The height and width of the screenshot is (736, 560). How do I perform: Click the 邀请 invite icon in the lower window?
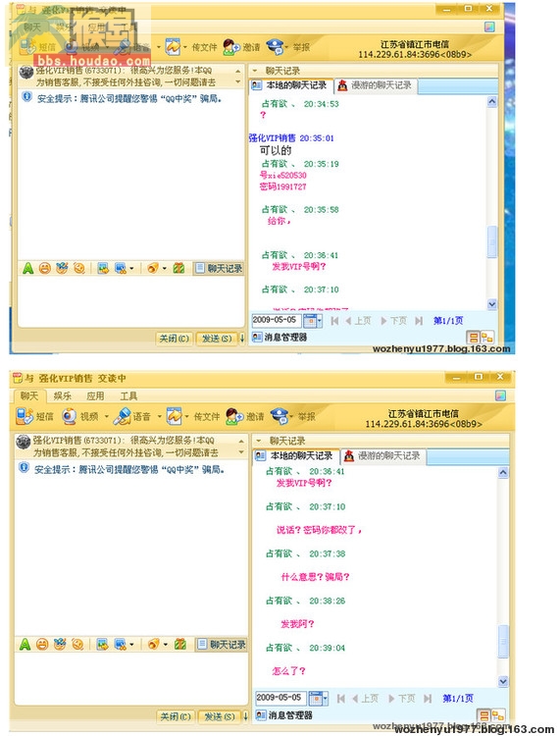[x=233, y=416]
